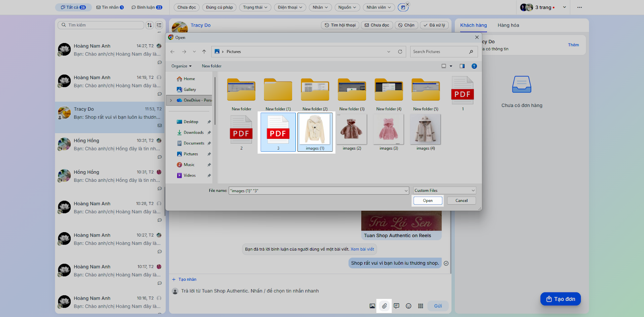644x317 pixels.
Task: Select PDF file named 2
Action: tap(241, 133)
